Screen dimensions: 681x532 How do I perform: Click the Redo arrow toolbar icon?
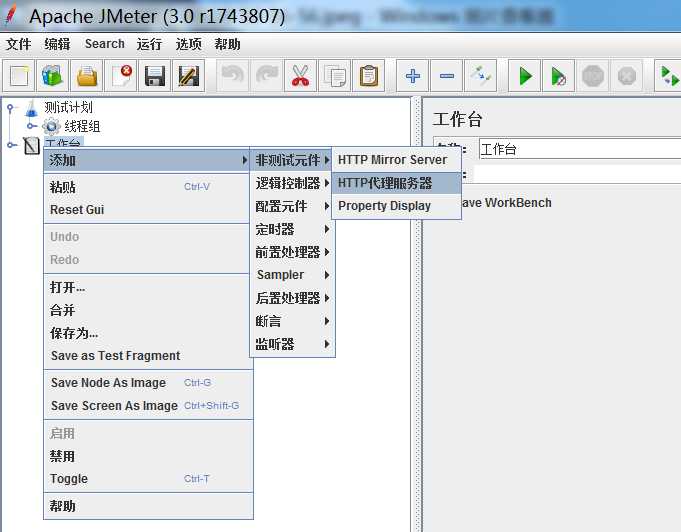tap(267, 76)
